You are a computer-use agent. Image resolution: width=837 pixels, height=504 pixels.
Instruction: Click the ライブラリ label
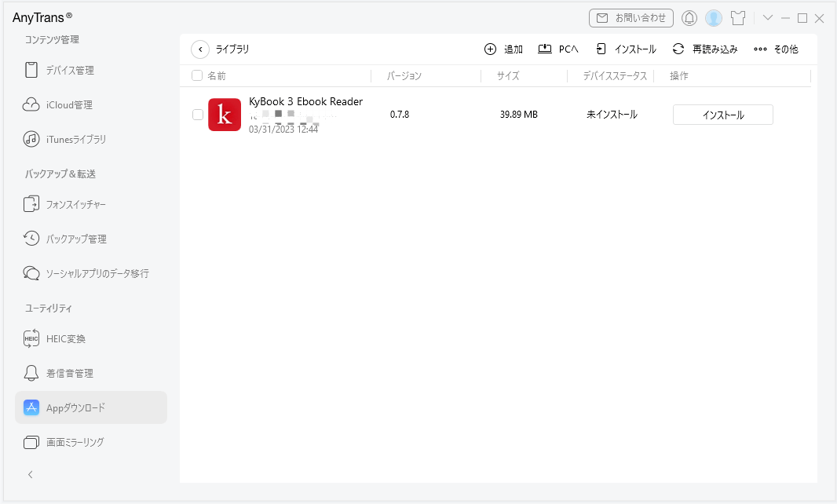[x=232, y=49]
